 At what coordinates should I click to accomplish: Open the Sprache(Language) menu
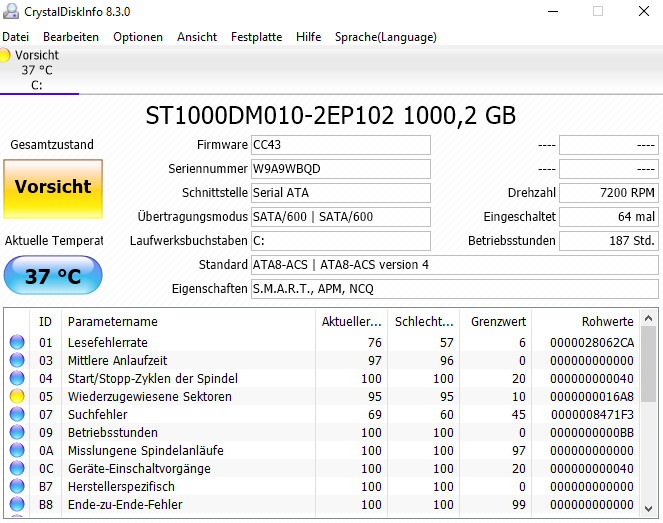pyautogui.click(x=386, y=37)
